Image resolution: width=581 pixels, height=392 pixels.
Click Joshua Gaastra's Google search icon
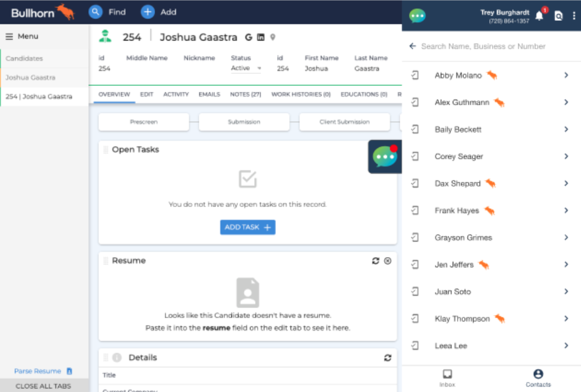coord(248,37)
